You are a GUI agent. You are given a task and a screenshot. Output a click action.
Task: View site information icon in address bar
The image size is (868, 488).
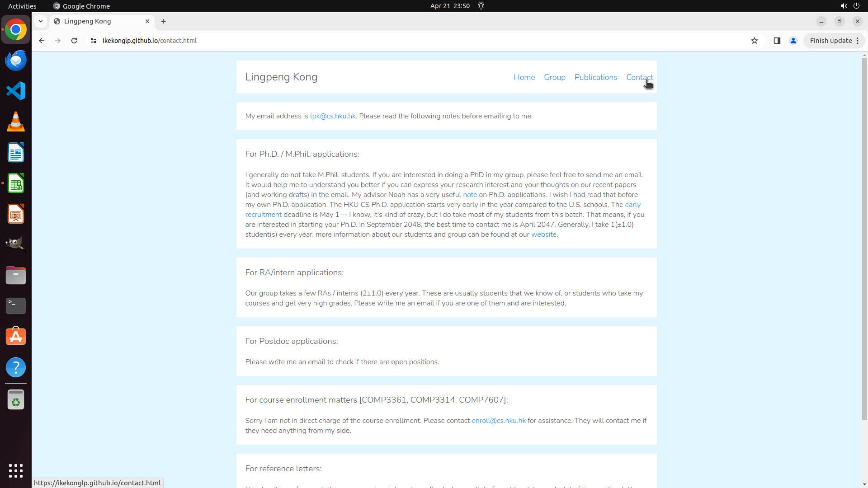point(94,41)
